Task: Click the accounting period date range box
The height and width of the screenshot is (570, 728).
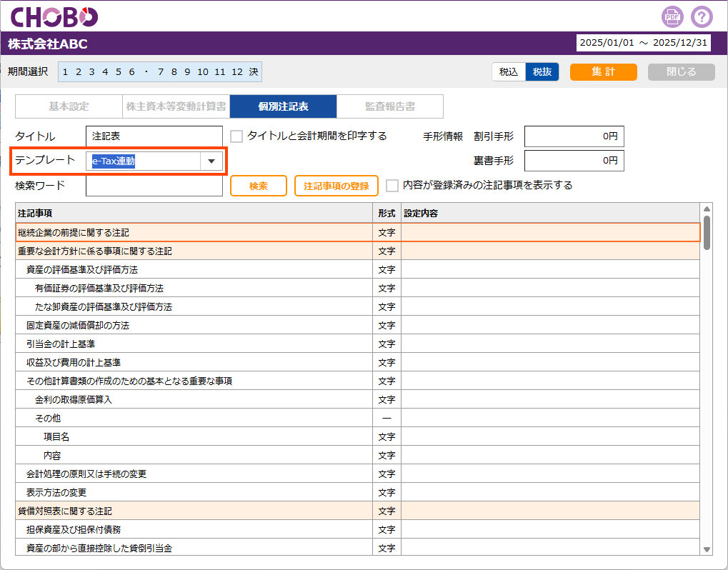Action: coord(643,43)
